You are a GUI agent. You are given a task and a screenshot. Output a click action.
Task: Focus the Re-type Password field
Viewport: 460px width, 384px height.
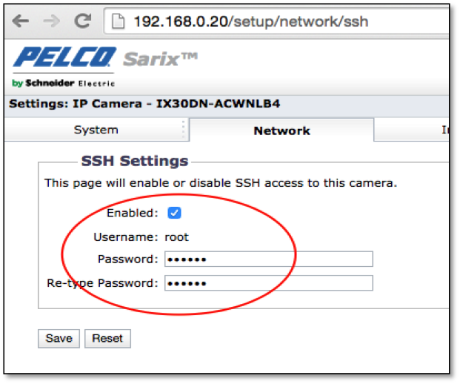pyautogui.click(x=268, y=283)
